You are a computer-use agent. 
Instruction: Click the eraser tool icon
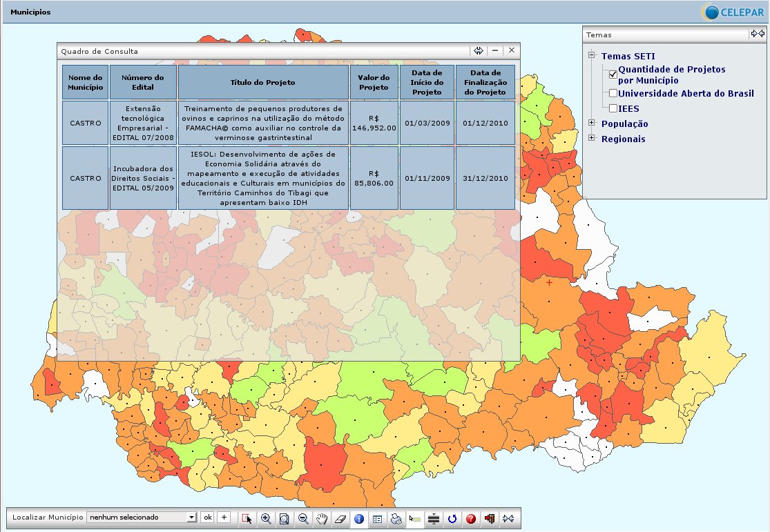[340, 518]
